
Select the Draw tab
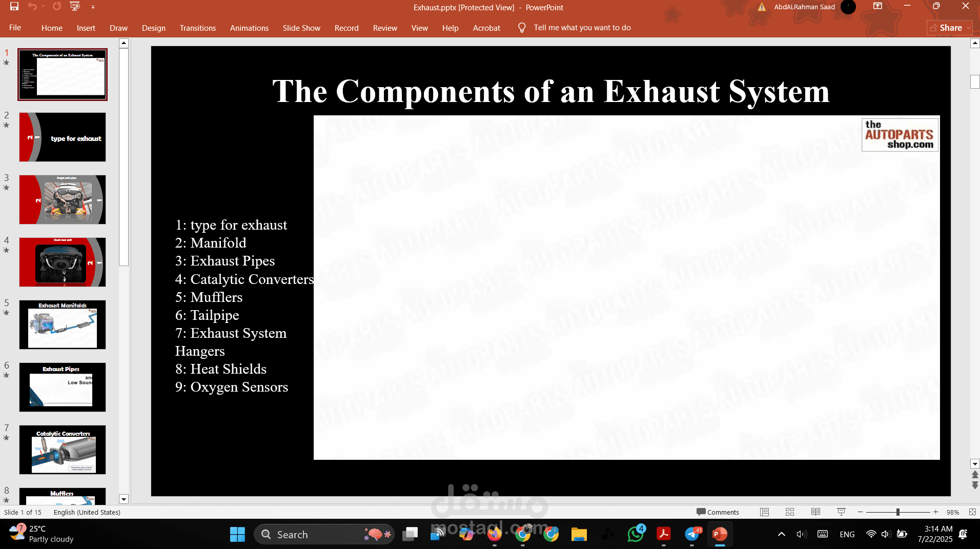coord(118,28)
